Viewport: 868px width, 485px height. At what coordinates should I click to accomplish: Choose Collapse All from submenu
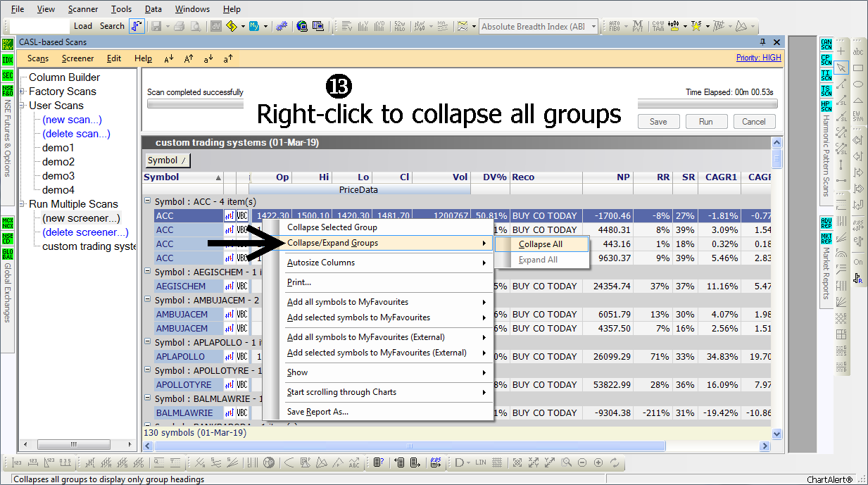coord(541,244)
